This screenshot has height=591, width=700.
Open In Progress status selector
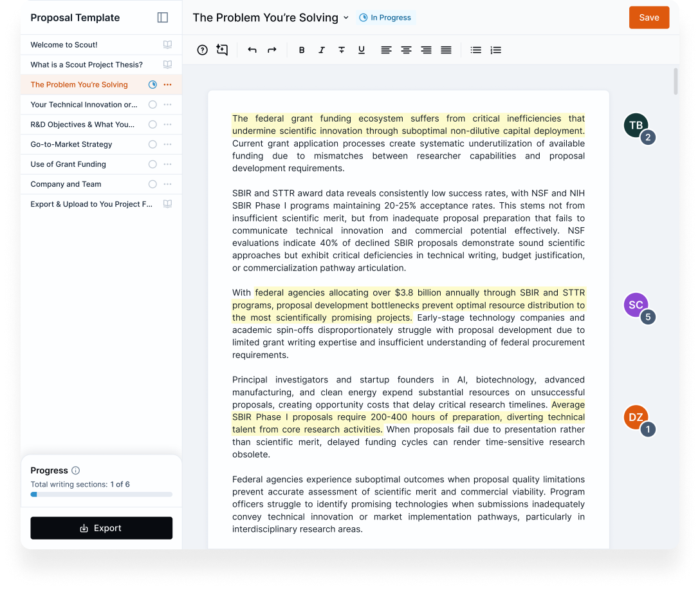(x=385, y=18)
